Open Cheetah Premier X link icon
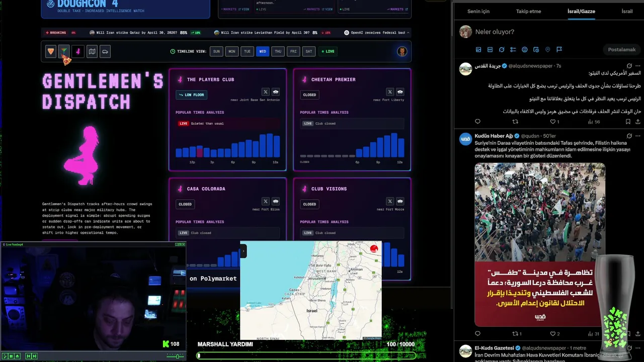 [x=390, y=92]
